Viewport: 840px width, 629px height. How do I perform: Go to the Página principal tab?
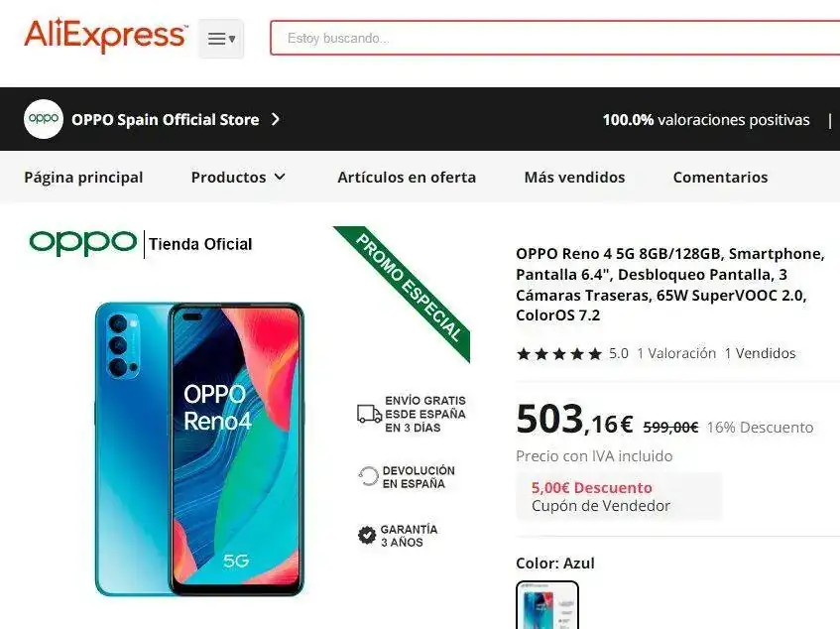pos(83,178)
